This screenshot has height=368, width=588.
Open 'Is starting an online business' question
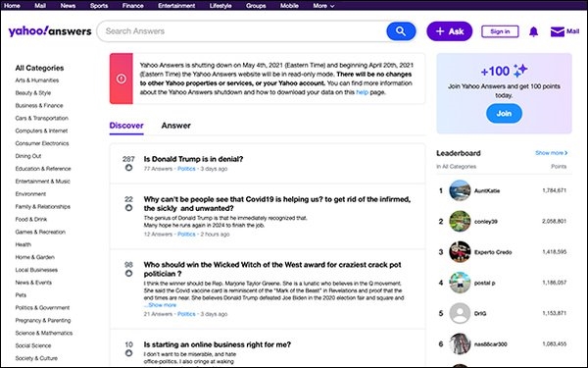218,344
